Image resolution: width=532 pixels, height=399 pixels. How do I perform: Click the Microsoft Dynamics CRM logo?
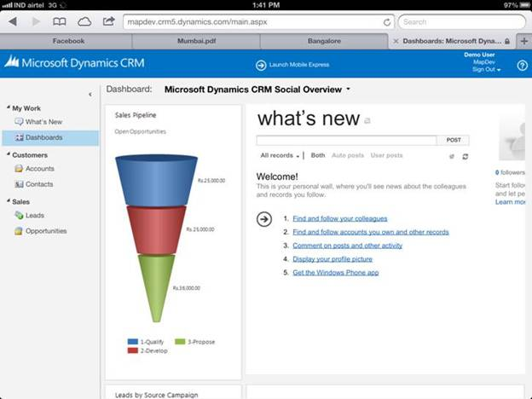click(x=75, y=63)
